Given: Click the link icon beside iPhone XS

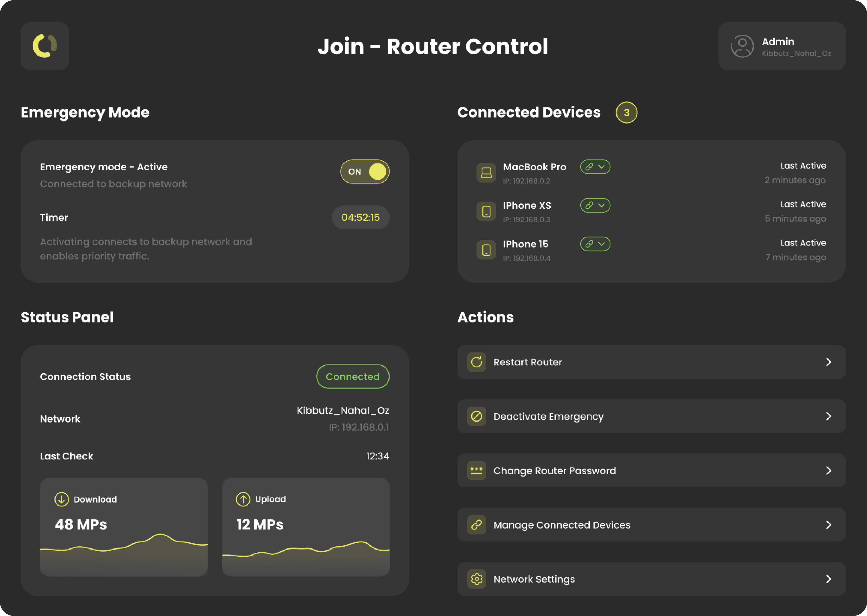Looking at the screenshot, I should click(589, 205).
